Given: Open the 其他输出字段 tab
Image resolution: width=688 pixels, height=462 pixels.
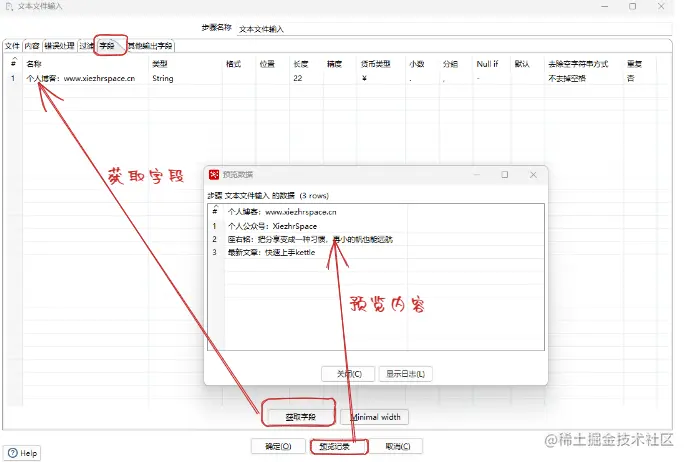Looking at the screenshot, I should point(150,46).
